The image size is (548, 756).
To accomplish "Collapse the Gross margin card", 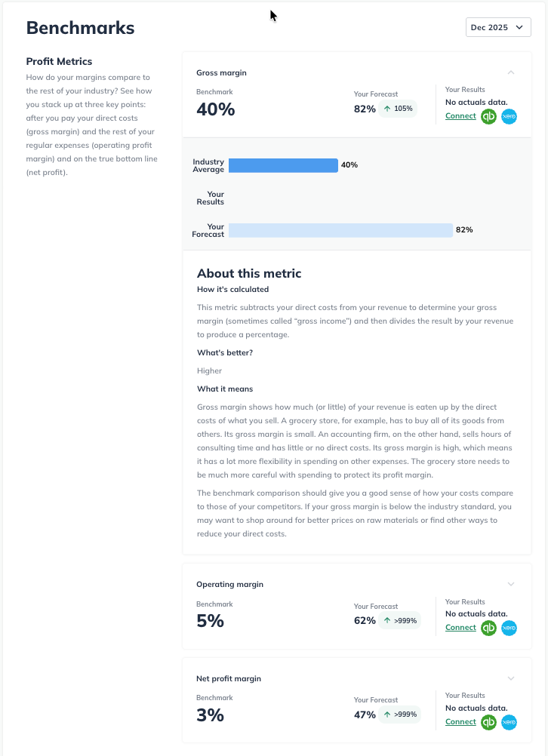I will click(x=511, y=72).
